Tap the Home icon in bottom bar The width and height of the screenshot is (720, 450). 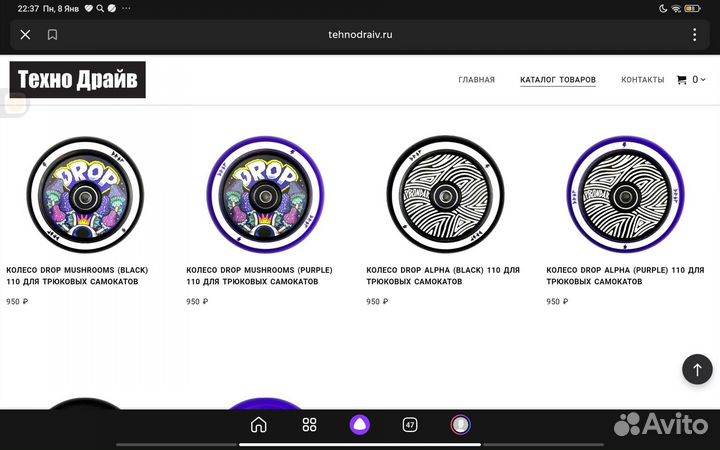[x=259, y=425]
